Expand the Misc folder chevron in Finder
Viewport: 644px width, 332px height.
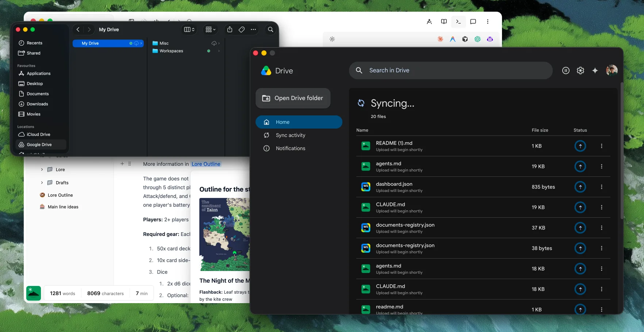coord(219,43)
